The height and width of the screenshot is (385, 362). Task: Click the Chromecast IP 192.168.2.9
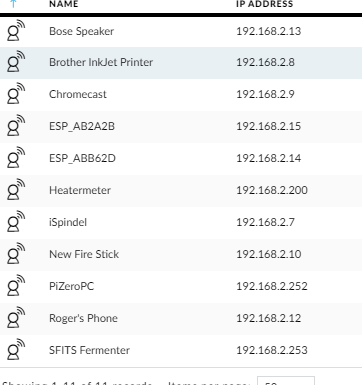coord(265,94)
